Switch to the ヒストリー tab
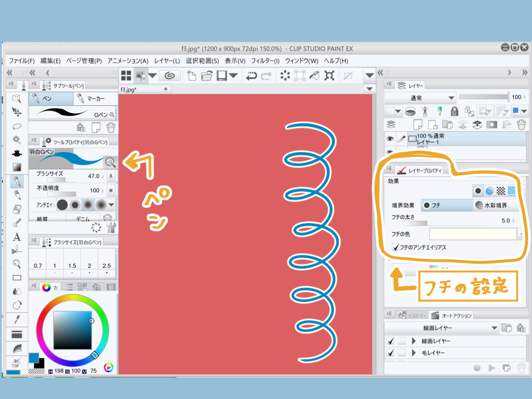 411,315
